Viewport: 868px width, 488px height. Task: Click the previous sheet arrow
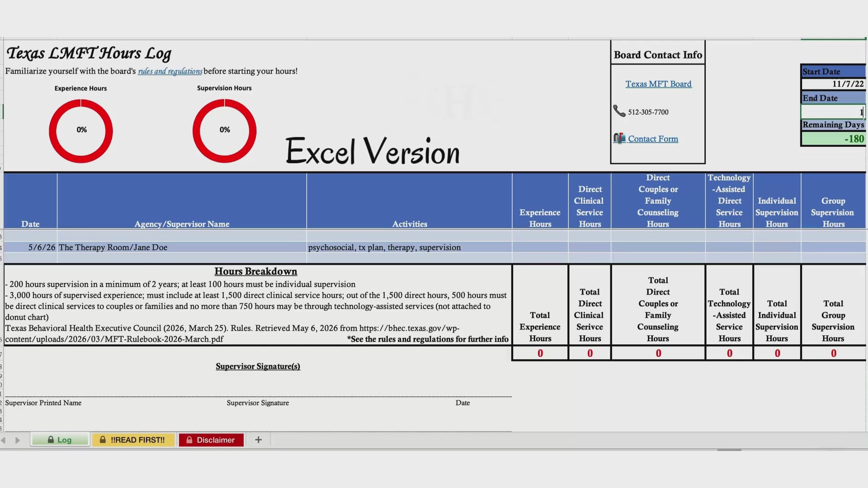point(4,440)
